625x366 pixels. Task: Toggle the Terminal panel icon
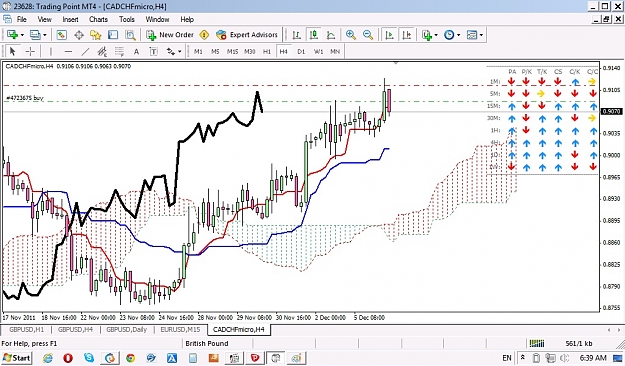[113, 35]
